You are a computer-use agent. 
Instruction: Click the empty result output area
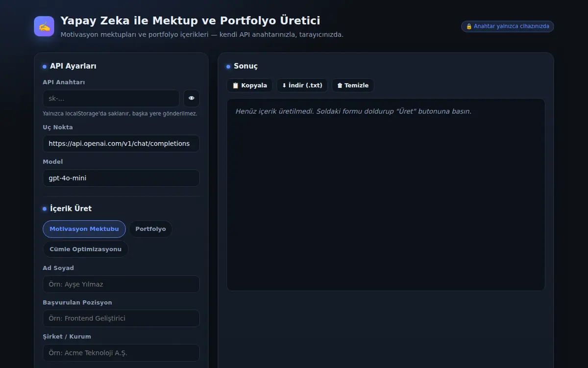386,195
